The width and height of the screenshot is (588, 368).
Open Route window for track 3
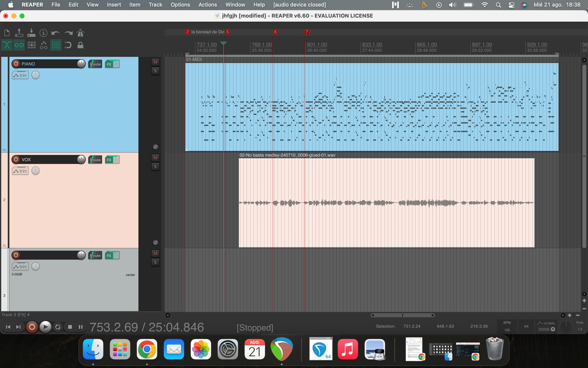(95, 255)
